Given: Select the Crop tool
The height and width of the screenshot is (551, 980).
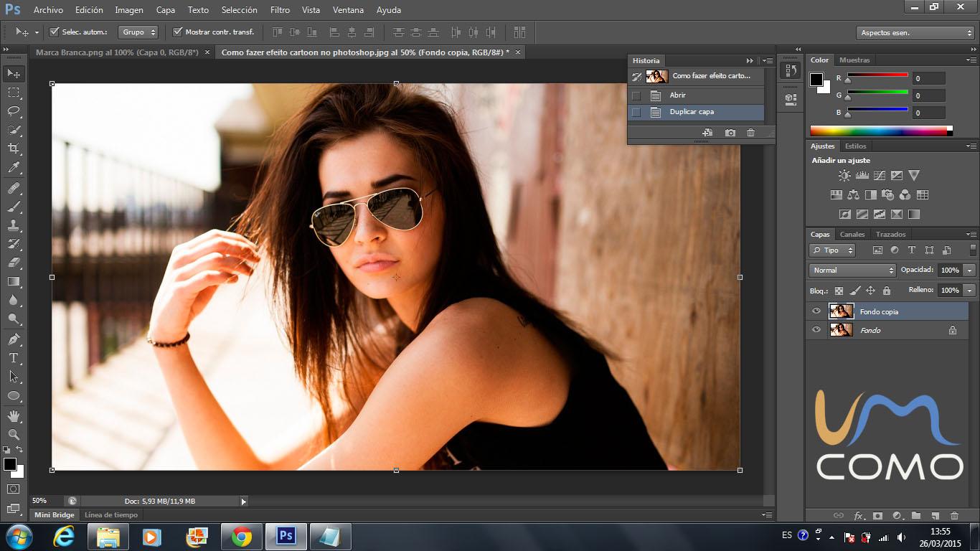Looking at the screenshot, I should click(13, 149).
